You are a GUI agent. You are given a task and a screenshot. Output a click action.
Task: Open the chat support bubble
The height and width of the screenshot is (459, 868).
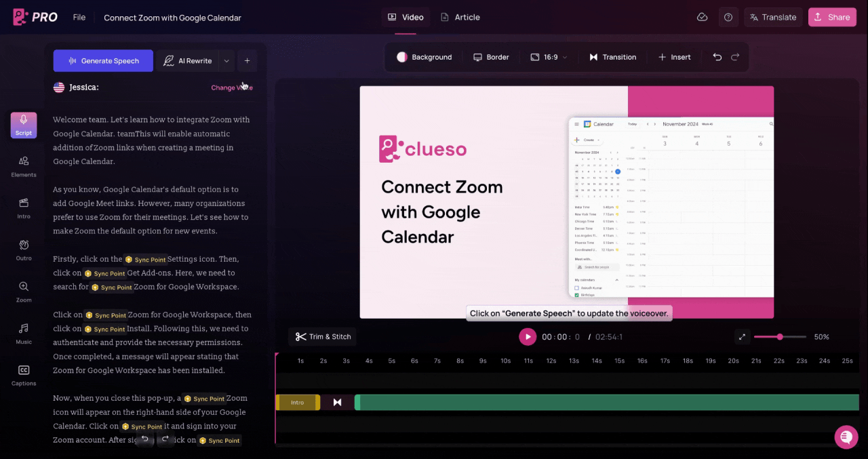pyautogui.click(x=846, y=437)
